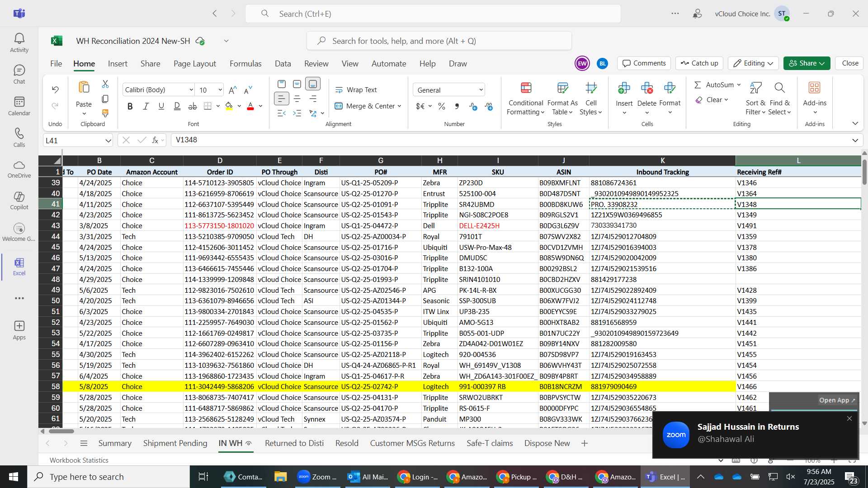Expand Merge & Center options arrow
The image size is (868, 488).
tap(400, 106)
